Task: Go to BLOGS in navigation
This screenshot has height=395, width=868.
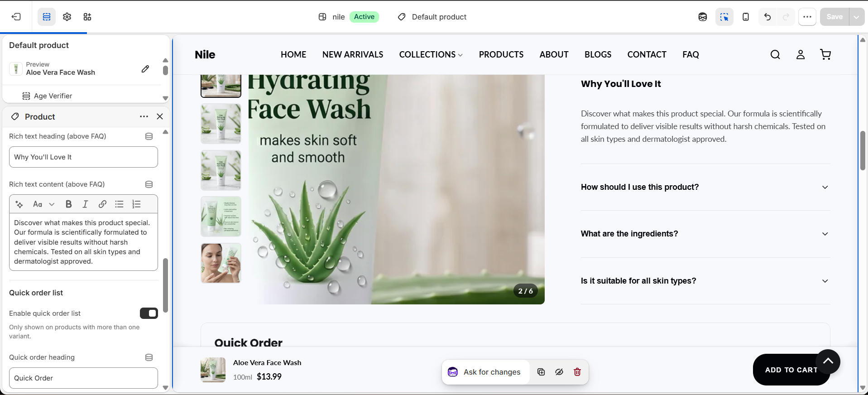Action: [x=598, y=55]
